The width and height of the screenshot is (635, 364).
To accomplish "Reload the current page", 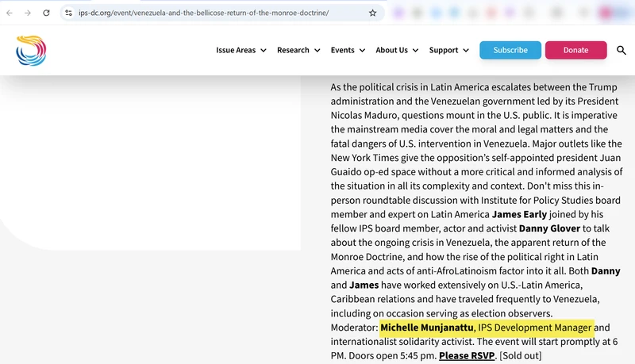I will 47,13.
